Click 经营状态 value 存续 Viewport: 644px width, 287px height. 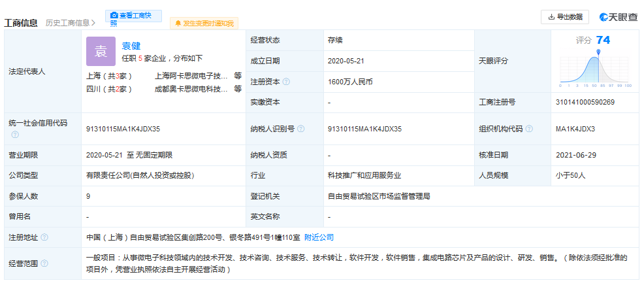pos(335,41)
